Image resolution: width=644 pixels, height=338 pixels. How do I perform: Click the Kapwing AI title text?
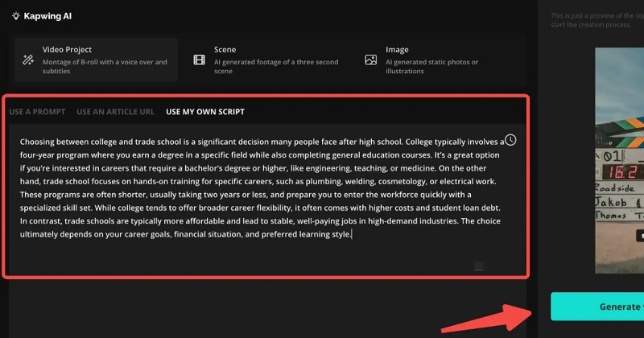click(x=49, y=15)
